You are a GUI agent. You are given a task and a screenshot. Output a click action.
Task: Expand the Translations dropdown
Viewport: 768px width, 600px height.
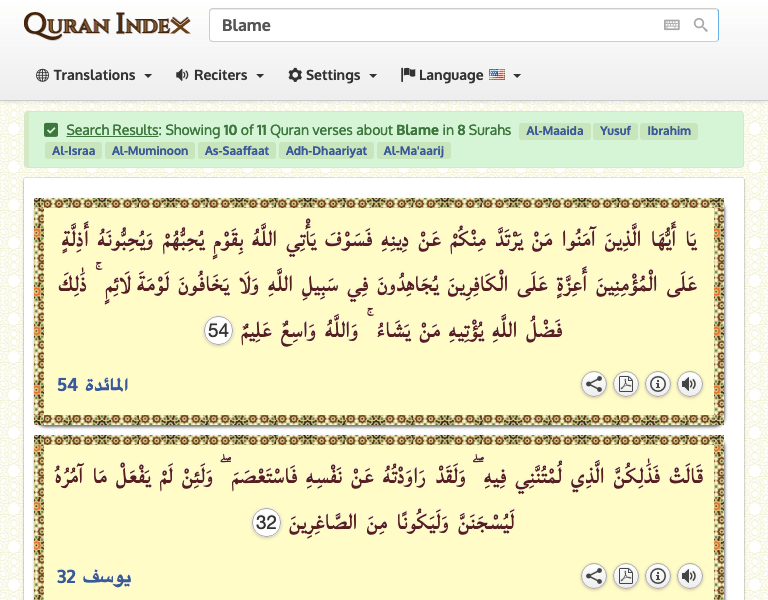(94, 75)
